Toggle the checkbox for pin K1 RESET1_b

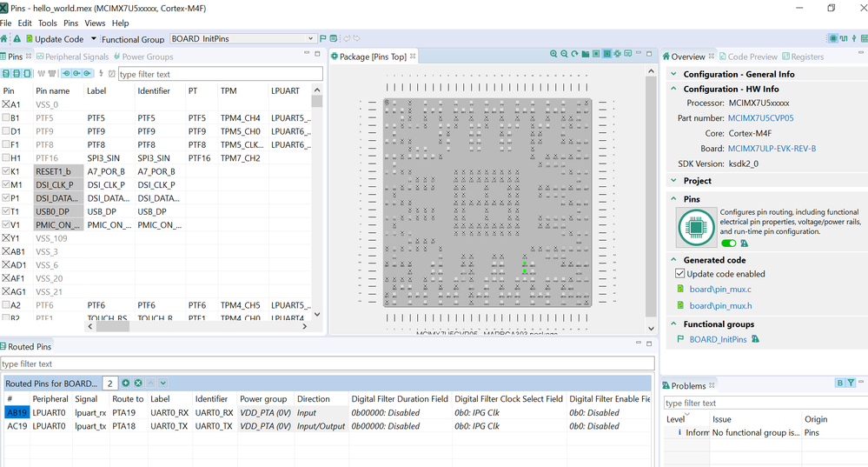click(x=5, y=170)
